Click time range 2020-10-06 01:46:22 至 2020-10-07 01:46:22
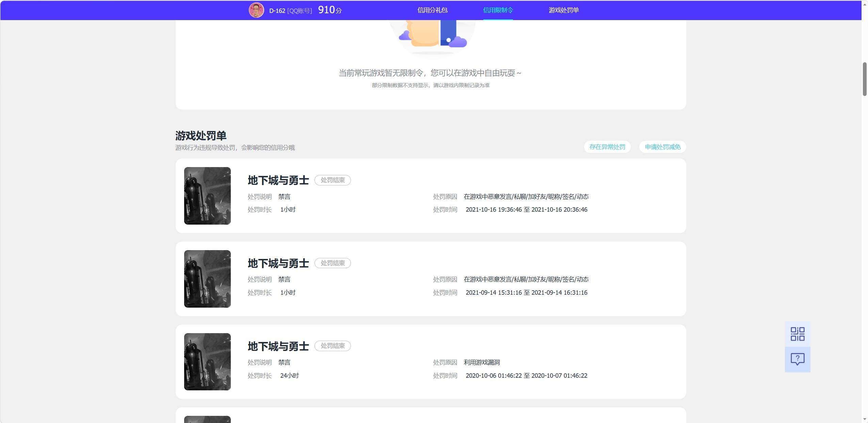 [526, 376]
